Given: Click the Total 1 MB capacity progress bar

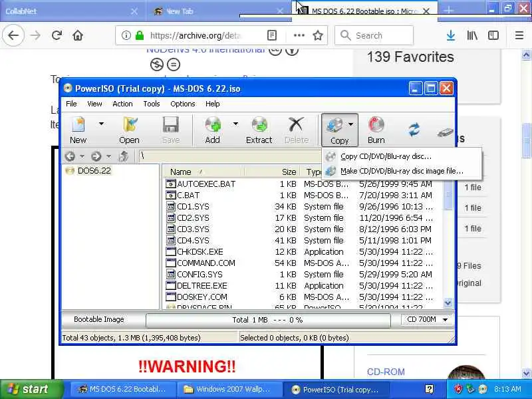Looking at the screenshot, I should click(268, 320).
